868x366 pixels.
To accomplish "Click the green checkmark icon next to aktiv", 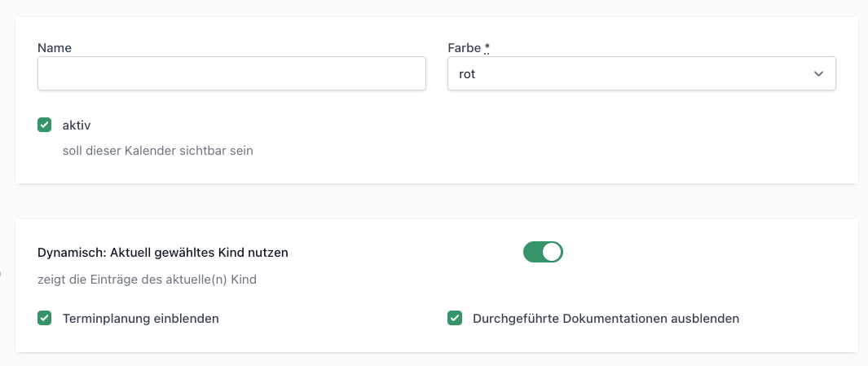I will coord(45,125).
